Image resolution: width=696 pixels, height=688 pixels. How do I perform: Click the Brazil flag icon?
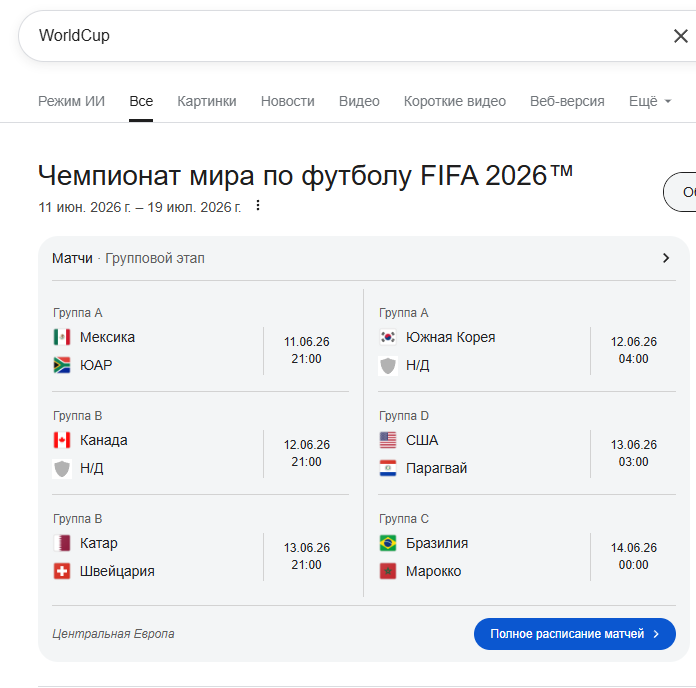point(388,543)
